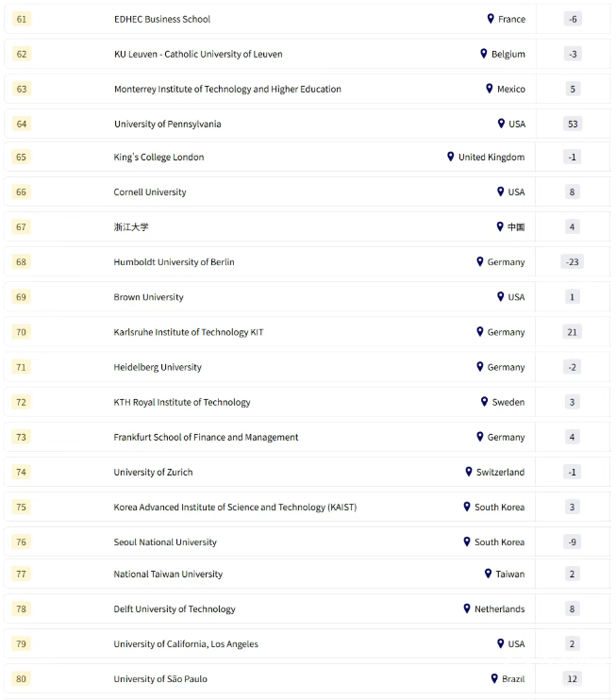
Task: Open the EDHEC Business School entry
Action: tap(162, 19)
